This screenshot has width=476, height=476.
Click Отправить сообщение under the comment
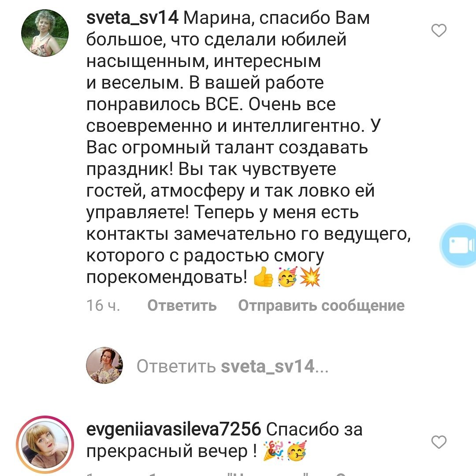pos(321,305)
